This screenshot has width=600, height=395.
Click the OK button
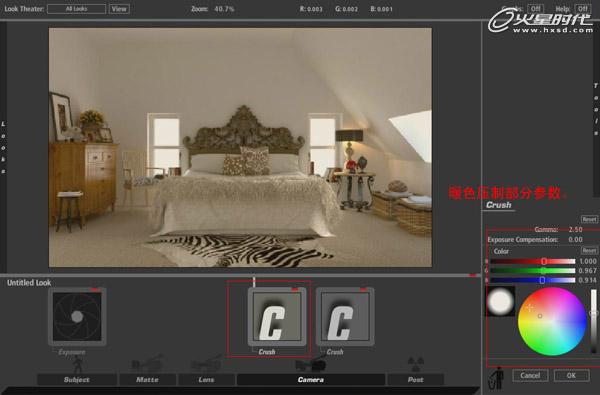click(x=571, y=375)
